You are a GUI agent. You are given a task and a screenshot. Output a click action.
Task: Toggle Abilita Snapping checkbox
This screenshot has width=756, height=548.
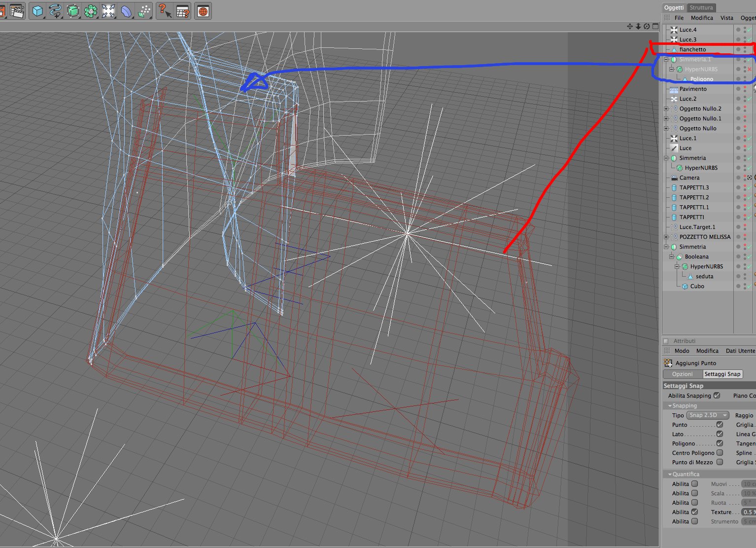717,396
